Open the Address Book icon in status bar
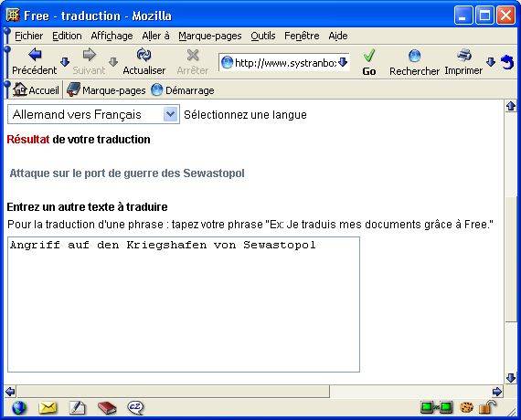Viewport: 521px width, 420px height. coord(107,408)
